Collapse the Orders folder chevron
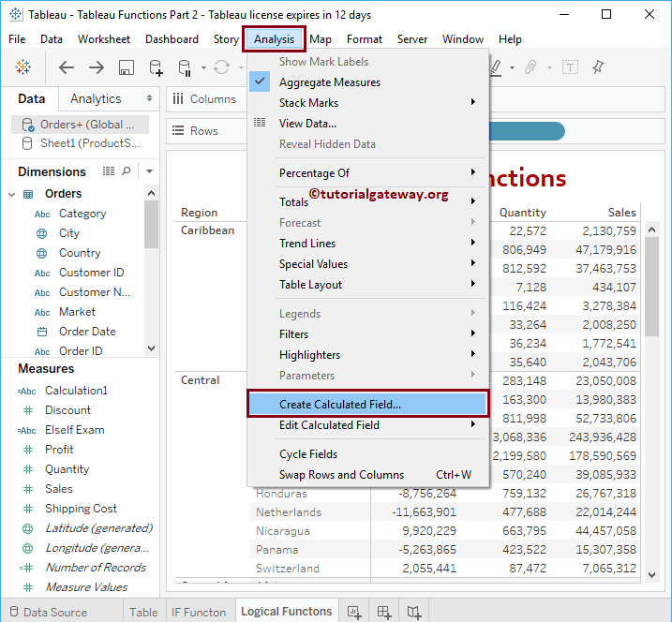This screenshot has height=622, width=672. (12, 195)
